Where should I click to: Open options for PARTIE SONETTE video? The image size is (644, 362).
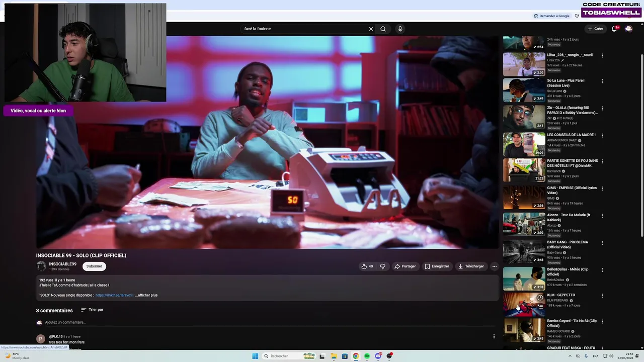602,161
